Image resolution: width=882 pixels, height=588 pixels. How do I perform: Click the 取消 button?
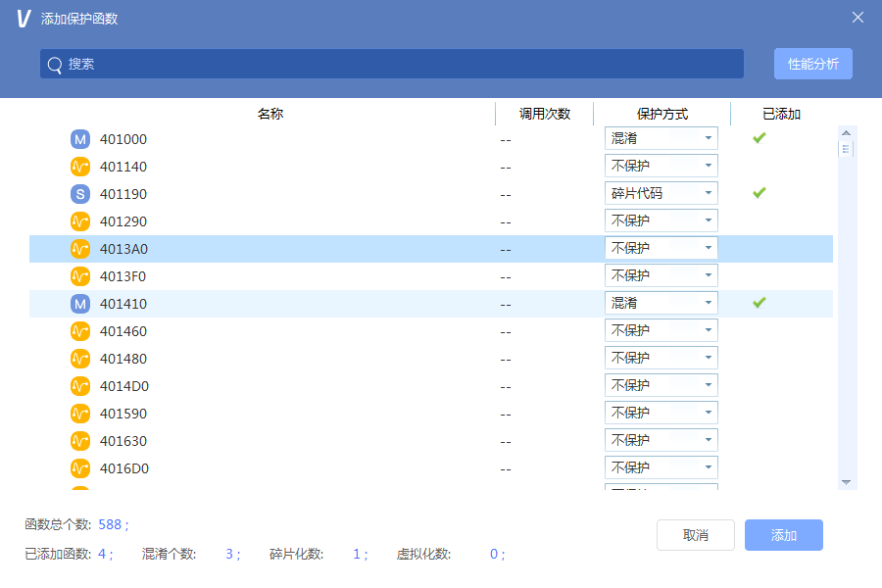pos(695,535)
